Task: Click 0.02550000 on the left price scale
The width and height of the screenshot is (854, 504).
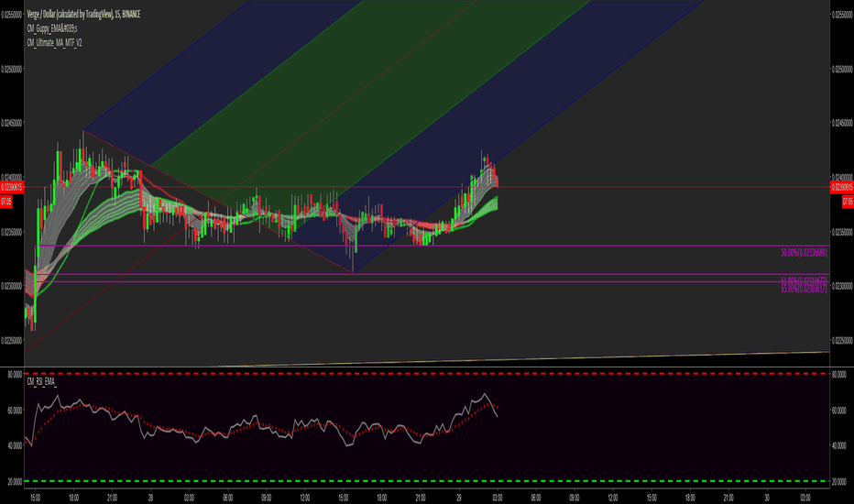Action: point(11,16)
